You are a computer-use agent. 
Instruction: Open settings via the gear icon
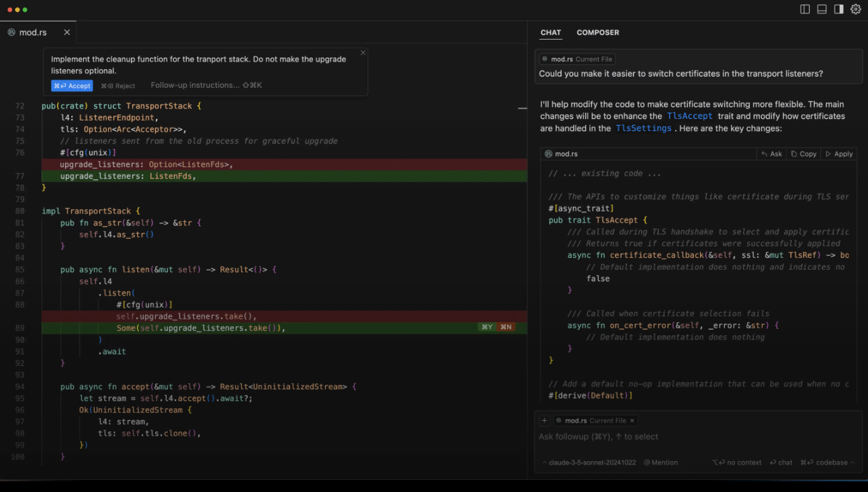coord(855,9)
